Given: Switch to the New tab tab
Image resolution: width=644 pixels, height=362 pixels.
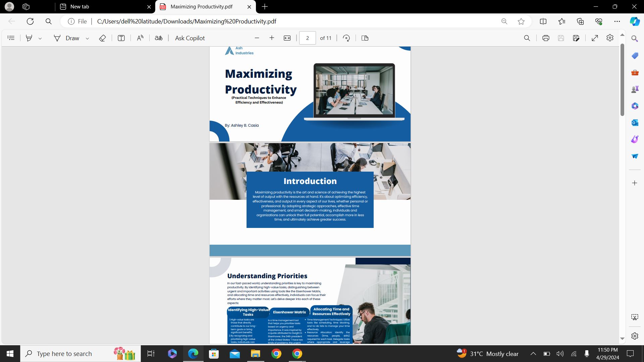Looking at the screenshot, I should (104, 7).
